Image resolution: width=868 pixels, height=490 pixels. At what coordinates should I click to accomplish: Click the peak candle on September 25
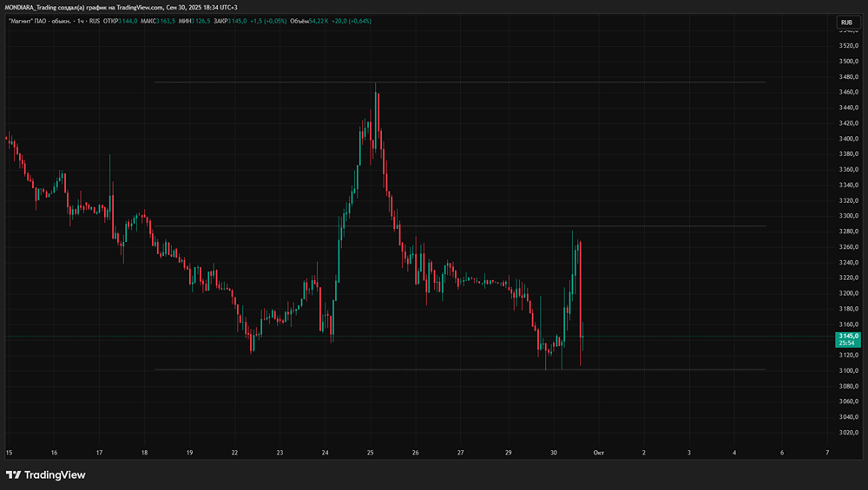pyautogui.click(x=375, y=114)
